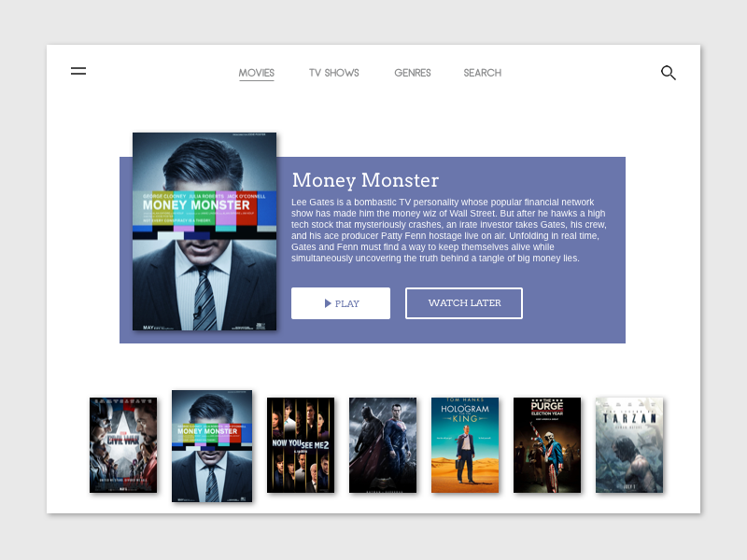Click the Money Monster title heading
This screenshot has height=560, width=747.
click(365, 180)
